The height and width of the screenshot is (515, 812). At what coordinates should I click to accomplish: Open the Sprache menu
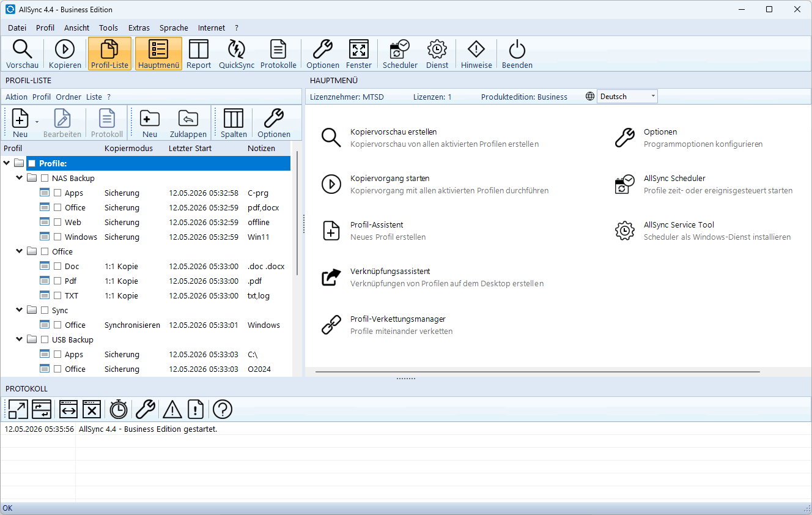(174, 28)
